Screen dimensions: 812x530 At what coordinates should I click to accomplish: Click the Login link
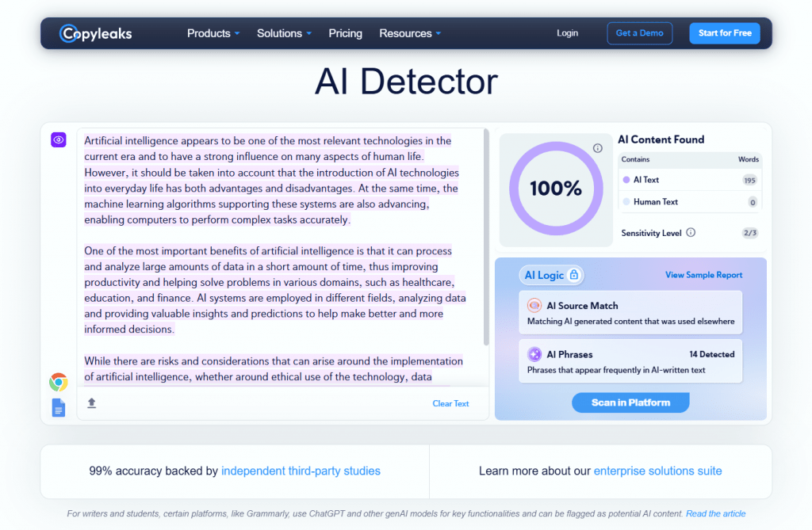tap(567, 33)
